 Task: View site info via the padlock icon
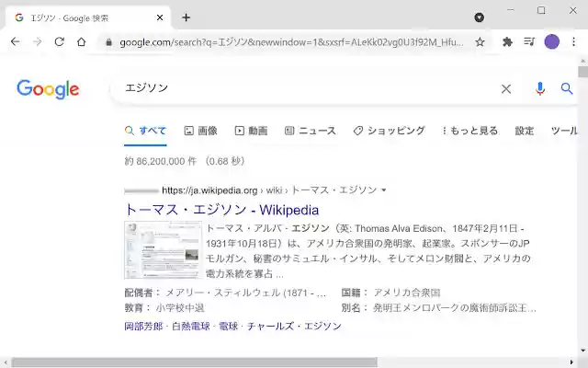click(108, 42)
